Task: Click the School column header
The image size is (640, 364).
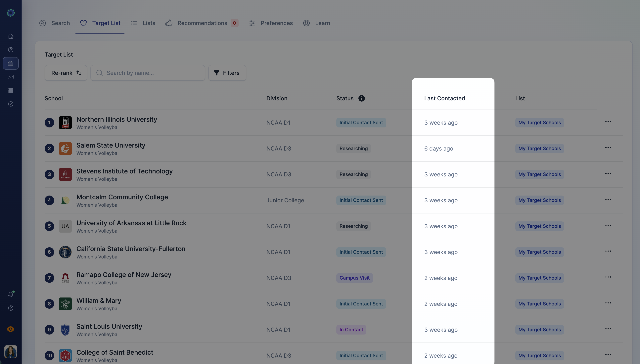Action: [54, 98]
